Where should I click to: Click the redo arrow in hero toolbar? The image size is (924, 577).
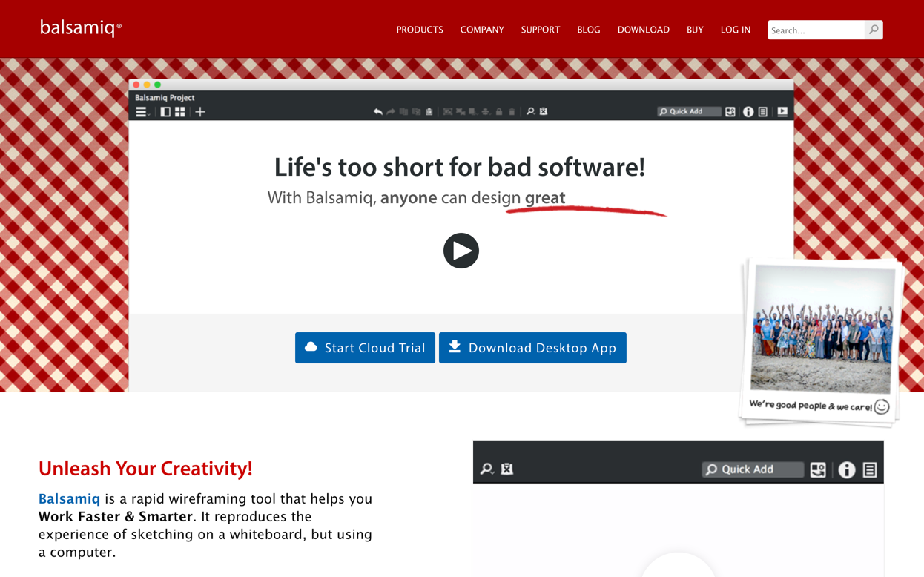pos(391,111)
